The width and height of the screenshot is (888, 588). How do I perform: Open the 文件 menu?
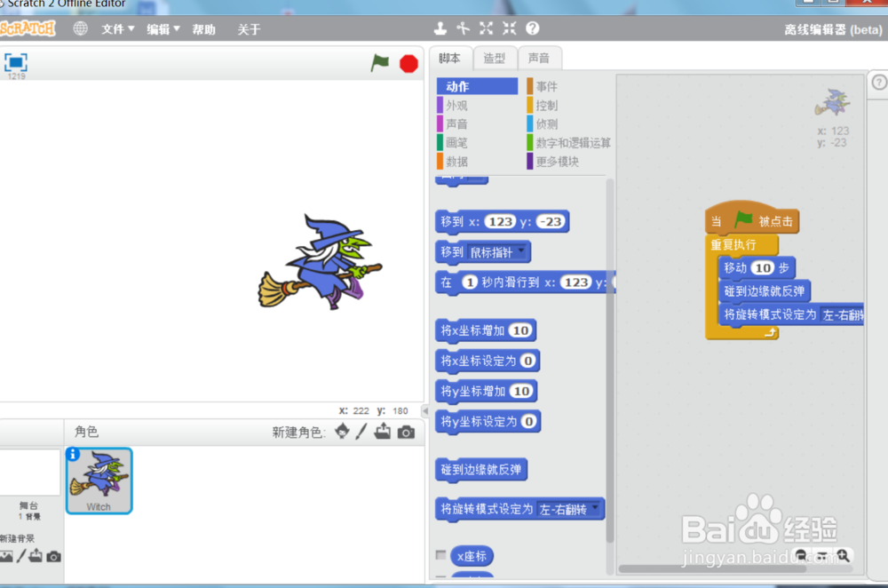pyautogui.click(x=118, y=29)
